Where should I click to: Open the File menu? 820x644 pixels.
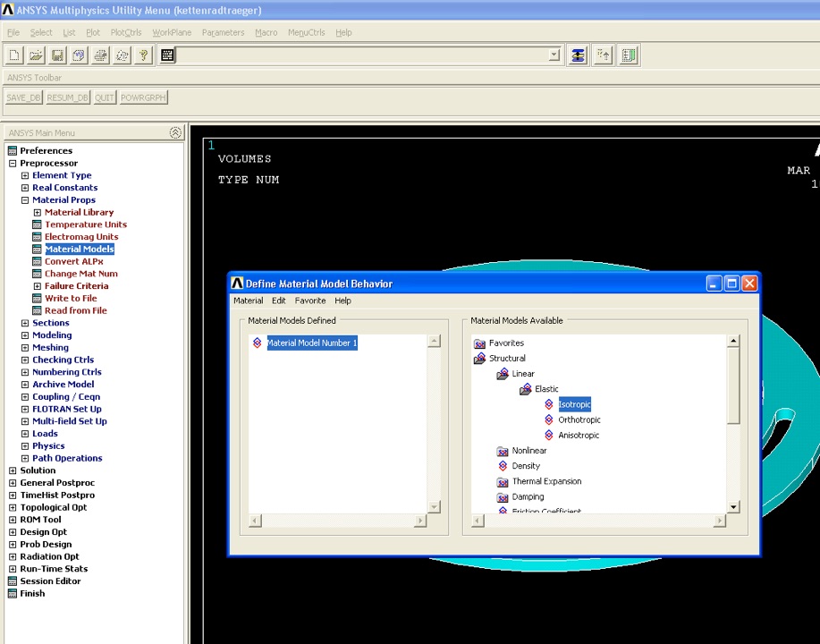(13, 32)
